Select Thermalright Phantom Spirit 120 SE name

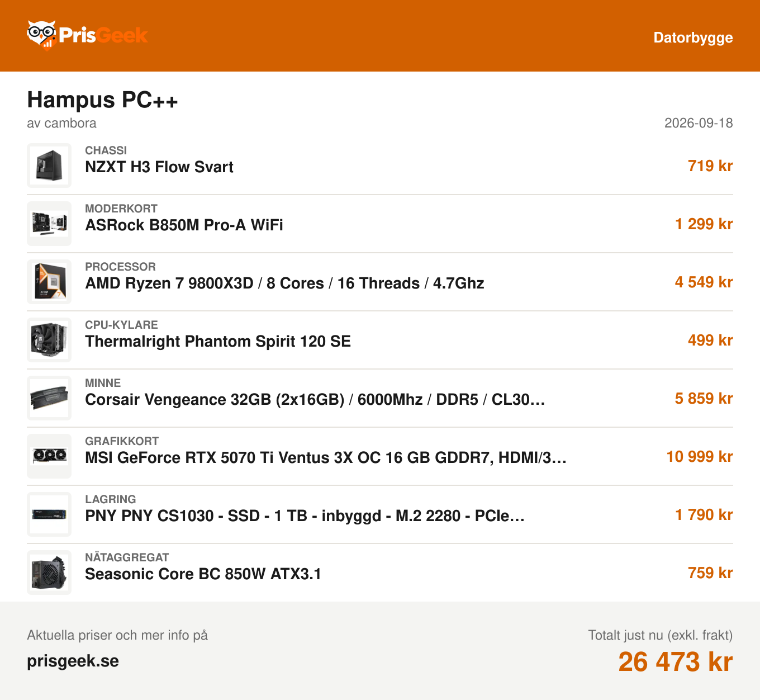218,342
